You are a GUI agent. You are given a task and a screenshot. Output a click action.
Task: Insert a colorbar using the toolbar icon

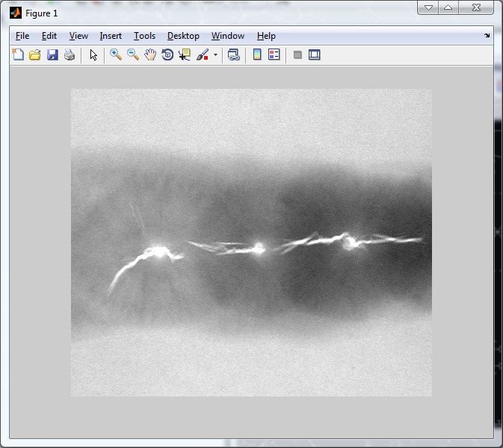click(x=257, y=55)
